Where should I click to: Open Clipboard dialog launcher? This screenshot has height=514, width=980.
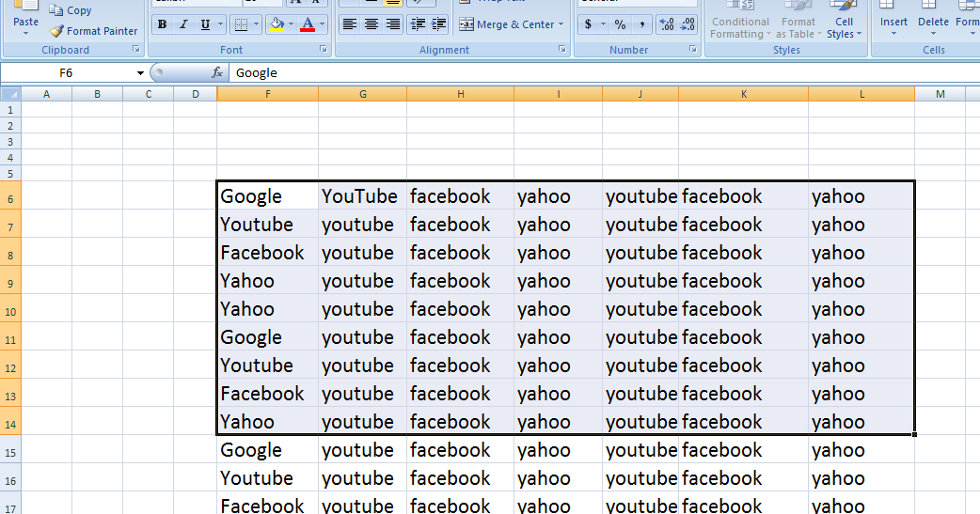(x=135, y=50)
